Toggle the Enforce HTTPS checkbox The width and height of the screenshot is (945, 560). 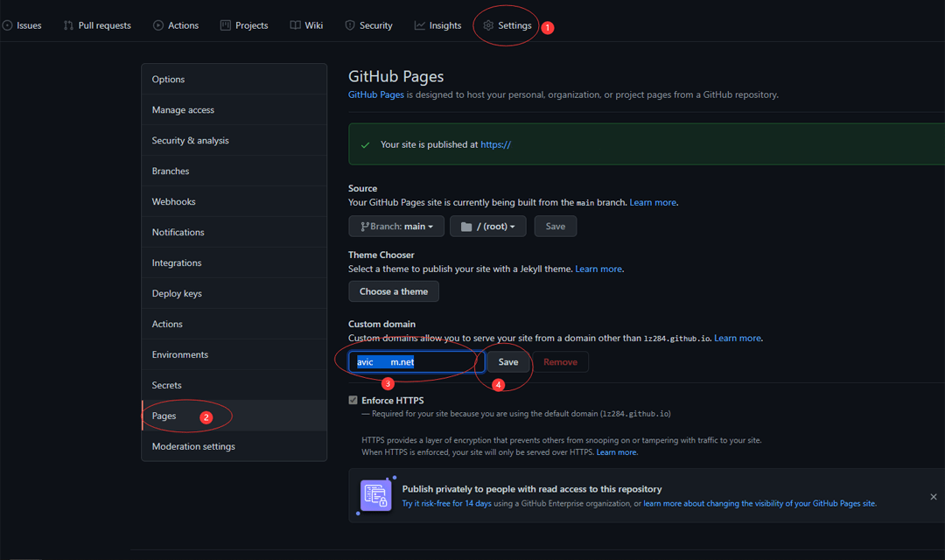click(353, 401)
